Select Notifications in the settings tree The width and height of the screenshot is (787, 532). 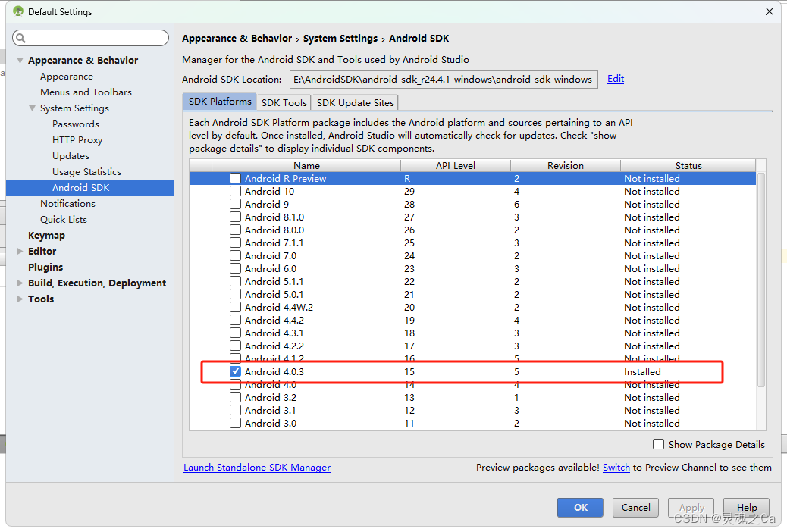[x=67, y=203]
